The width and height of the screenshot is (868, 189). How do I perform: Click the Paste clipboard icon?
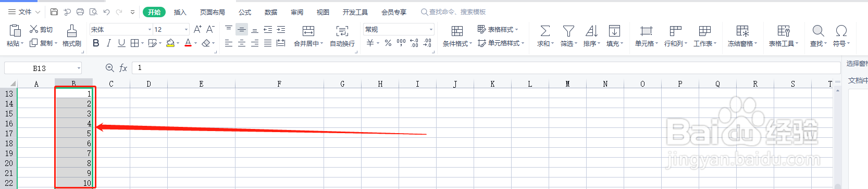point(15,30)
